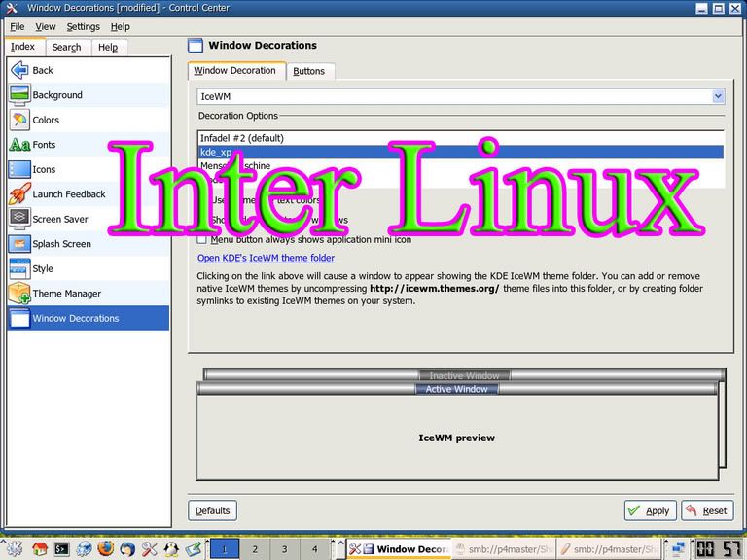Image resolution: width=747 pixels, height=560 pixels.
Task: Toggle 'Menu button always shows application mini icon'
Action: (x=202, y=239)
